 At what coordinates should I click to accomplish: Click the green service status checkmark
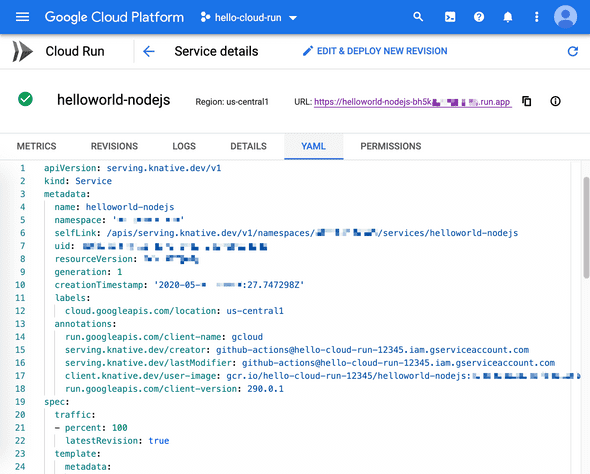[25, 99]
